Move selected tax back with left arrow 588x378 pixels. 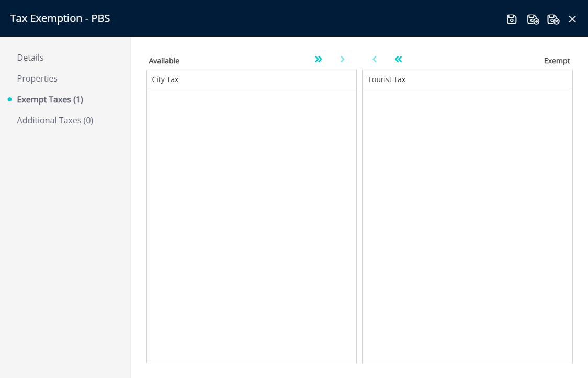pyautogui.click(x=374, y=59)
